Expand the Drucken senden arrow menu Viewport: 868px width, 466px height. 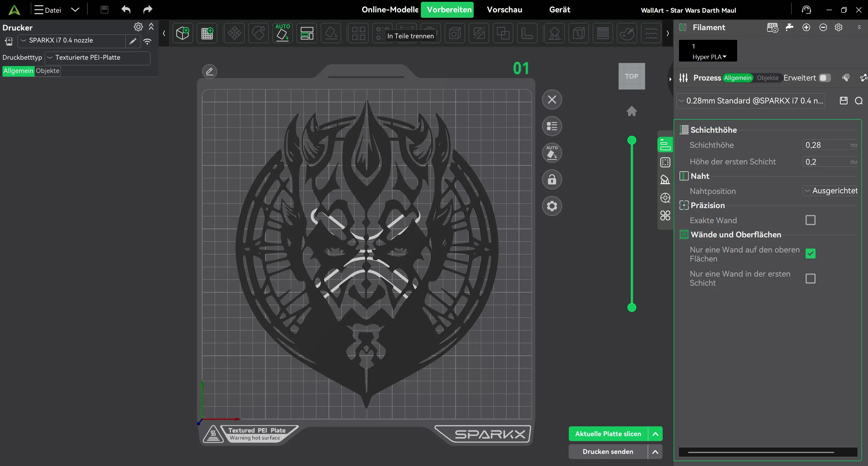pos(655,452)
